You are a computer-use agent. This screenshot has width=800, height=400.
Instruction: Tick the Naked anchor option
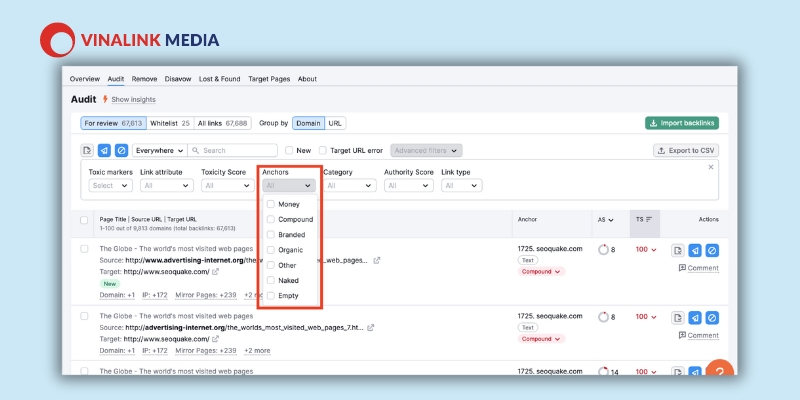[x=271, y=280]
